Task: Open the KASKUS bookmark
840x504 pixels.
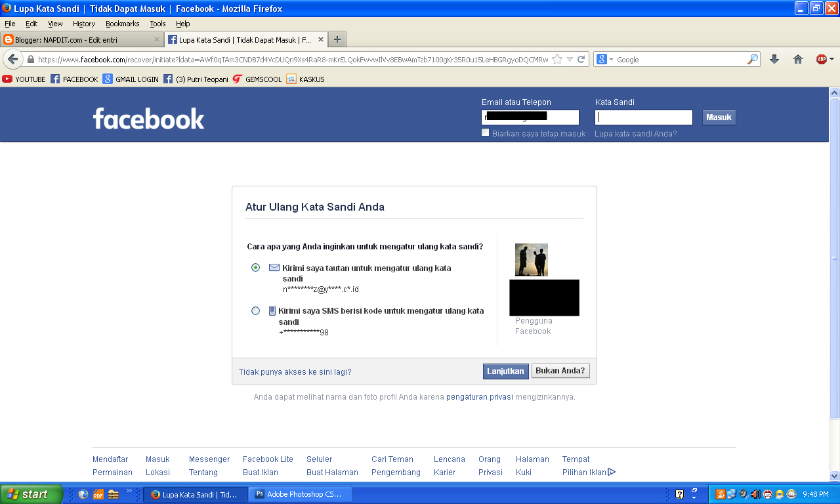Action: coord(305,79)
